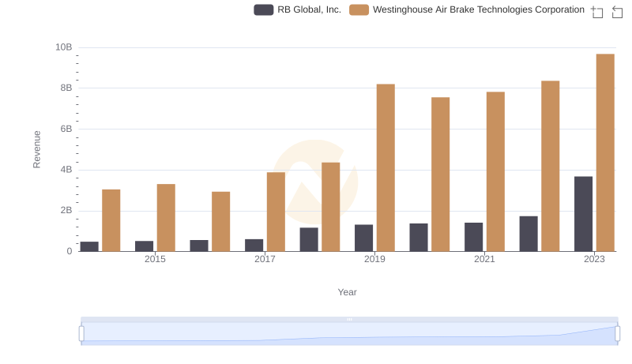
Task: Click the RB Global bar for 2018
Action: [309, 239]
